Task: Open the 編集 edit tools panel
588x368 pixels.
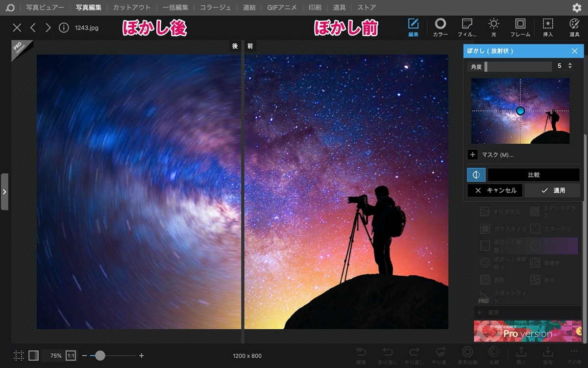Action: pyautogui.click(x=413, y=27)
